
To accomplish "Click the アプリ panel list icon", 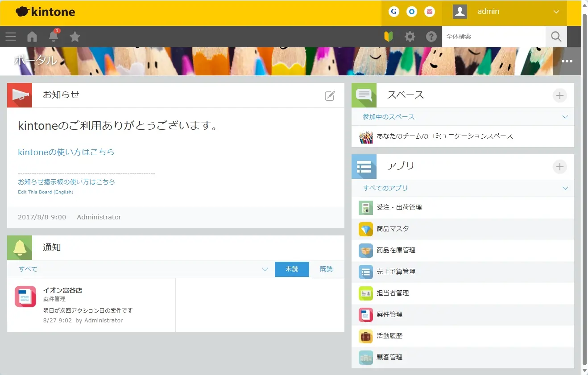I will [x=364, y=167].
